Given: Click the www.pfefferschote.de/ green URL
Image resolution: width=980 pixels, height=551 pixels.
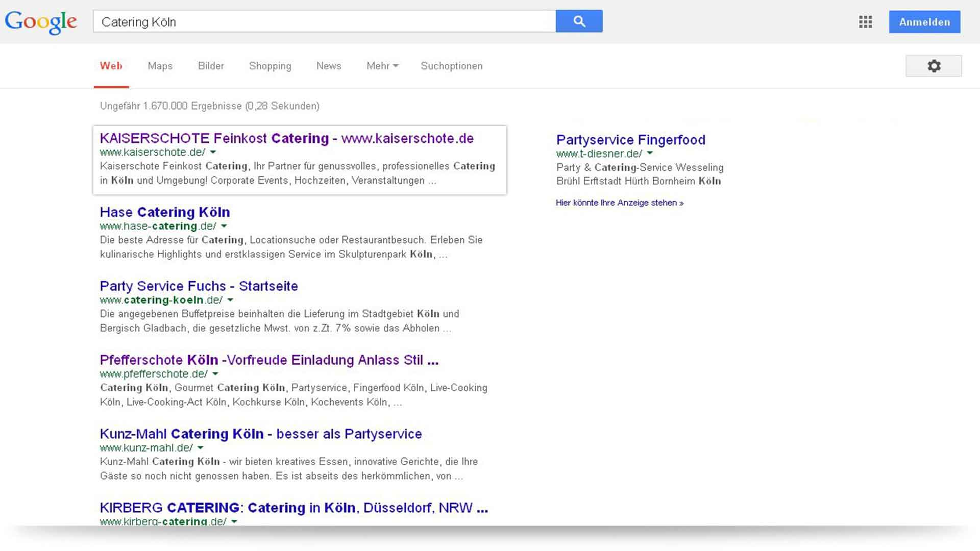Looking at the screenshot, I should (x=154, y=374).
